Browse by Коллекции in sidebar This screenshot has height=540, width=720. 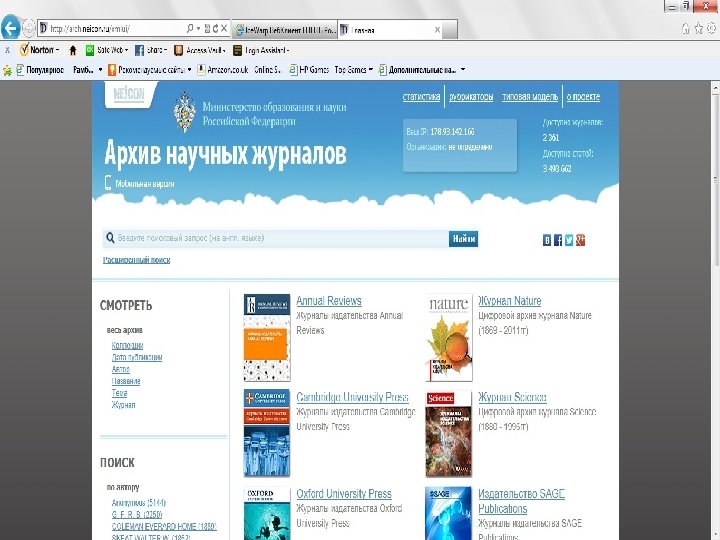coord(127,345)
